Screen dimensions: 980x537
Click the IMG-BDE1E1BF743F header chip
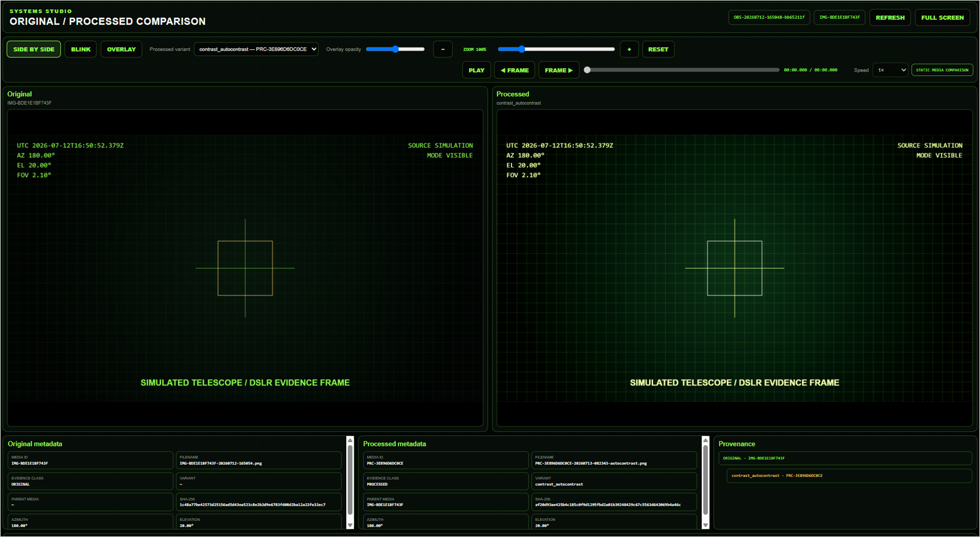pos(839,17)
